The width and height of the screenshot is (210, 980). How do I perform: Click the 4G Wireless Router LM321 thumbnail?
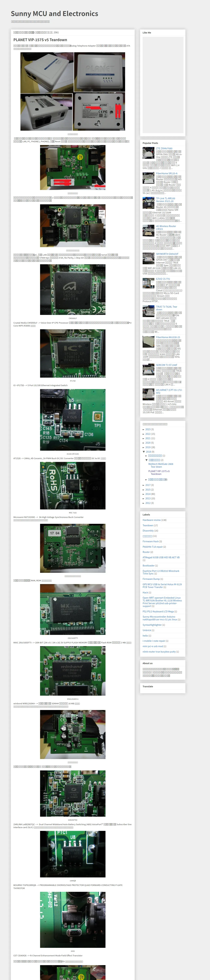pos(149,230)
